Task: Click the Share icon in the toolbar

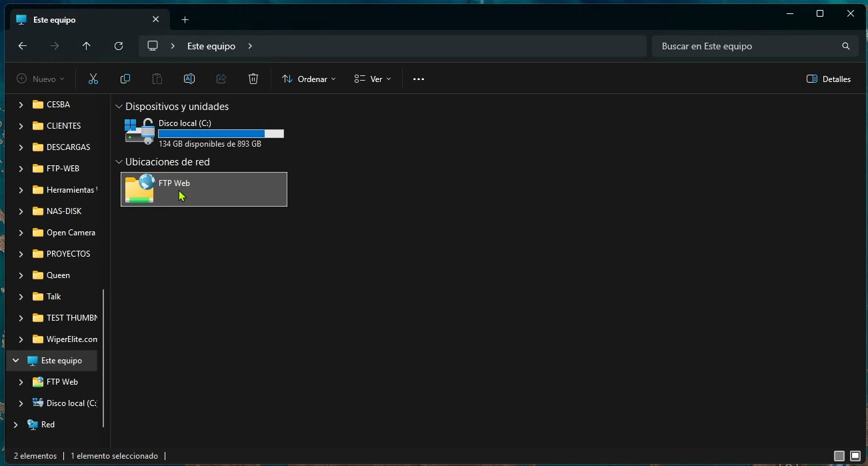Action: (x=221, y=79)
